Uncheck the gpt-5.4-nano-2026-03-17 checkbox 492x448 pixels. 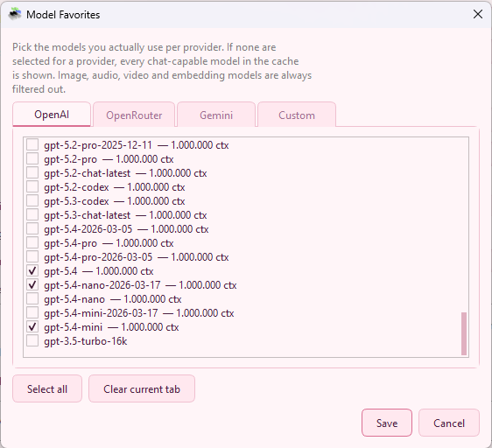32,285
